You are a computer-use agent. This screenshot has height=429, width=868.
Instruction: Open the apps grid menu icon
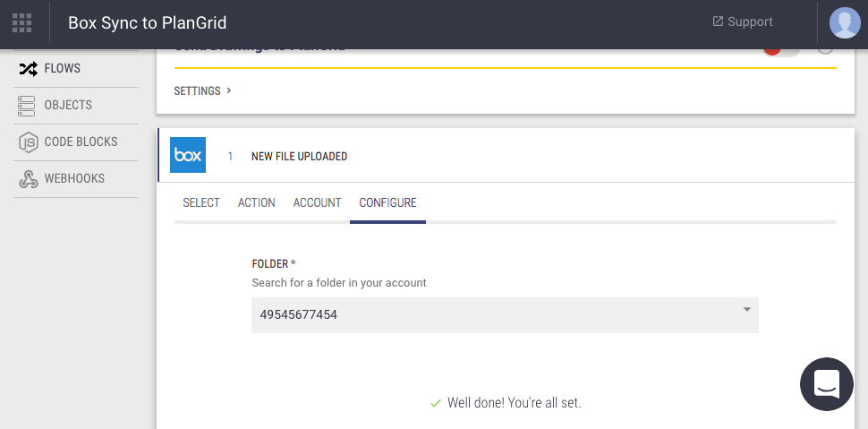pos(22,22)
